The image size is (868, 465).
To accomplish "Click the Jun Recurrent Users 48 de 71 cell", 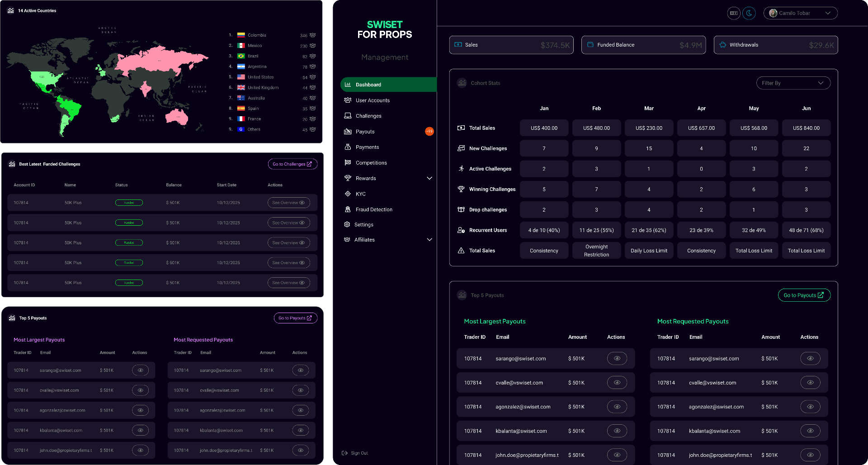I will coord(806,230).
